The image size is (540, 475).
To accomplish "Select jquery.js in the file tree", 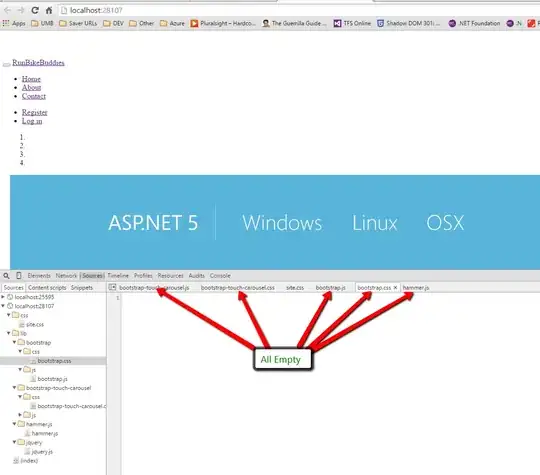I will coord(42,452).
